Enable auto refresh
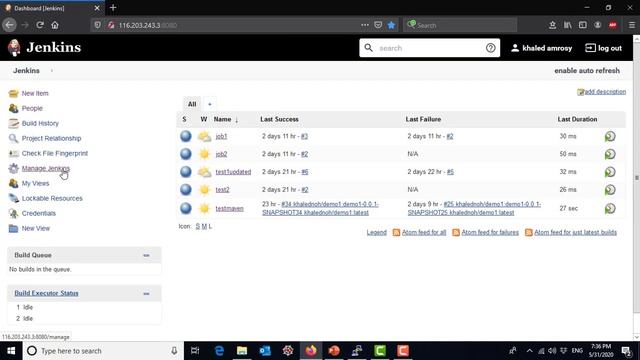Viewport: 640px width, 360px height. tap(587, 71)
